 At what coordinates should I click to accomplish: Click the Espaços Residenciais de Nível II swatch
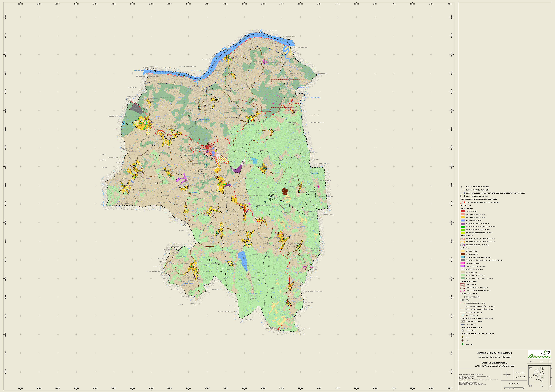coord(462,217)
